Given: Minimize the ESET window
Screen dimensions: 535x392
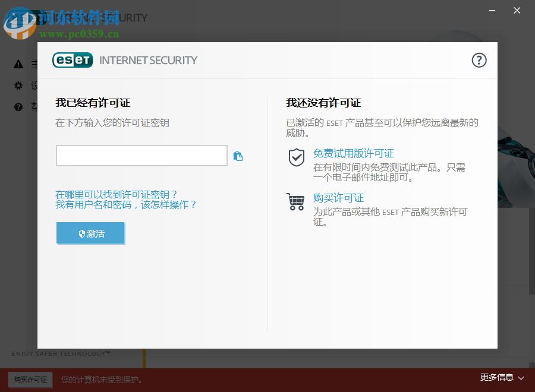Looking at the screenshot, I should pyautogui.click(x=492, y=10).
